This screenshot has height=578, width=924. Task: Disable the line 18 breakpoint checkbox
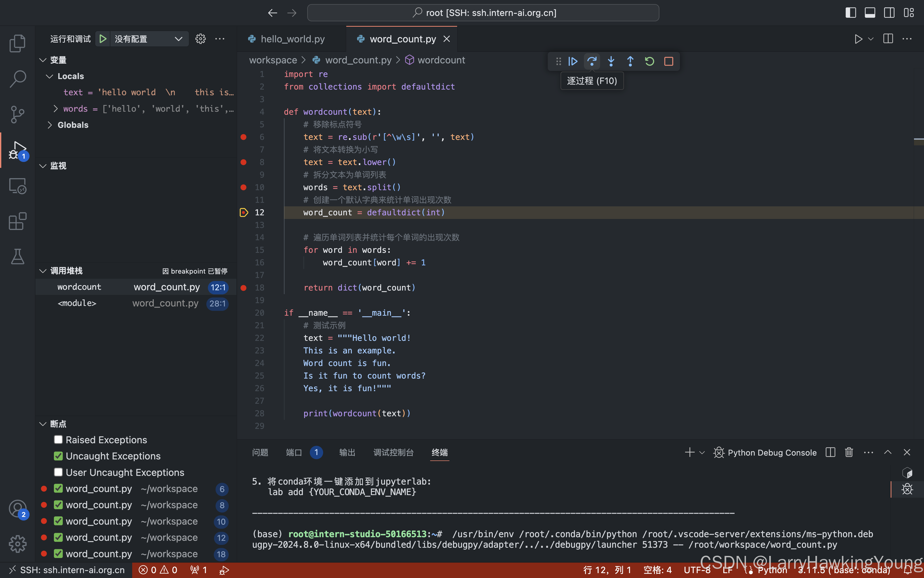pos(58,554)
